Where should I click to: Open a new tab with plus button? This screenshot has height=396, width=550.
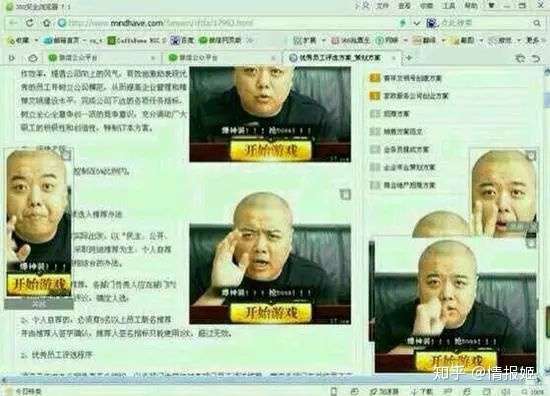[x=409, y=58]
